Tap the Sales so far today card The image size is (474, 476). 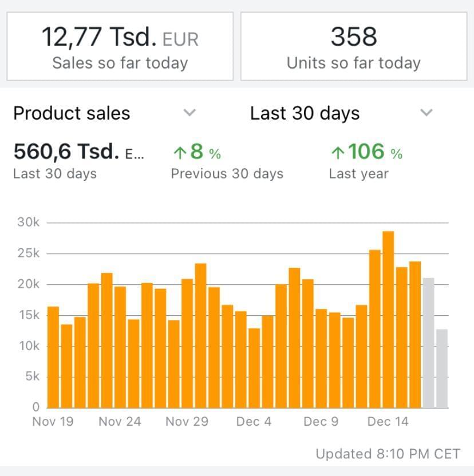120,46
